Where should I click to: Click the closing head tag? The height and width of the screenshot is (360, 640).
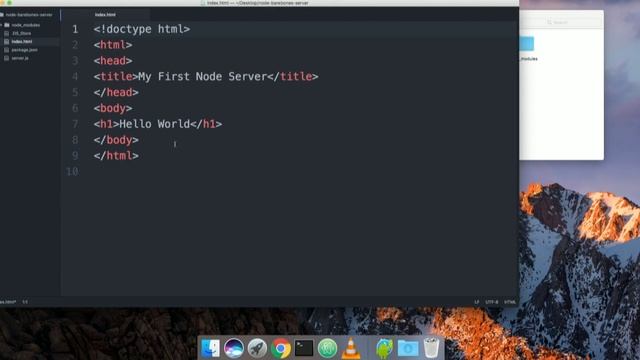116,92
